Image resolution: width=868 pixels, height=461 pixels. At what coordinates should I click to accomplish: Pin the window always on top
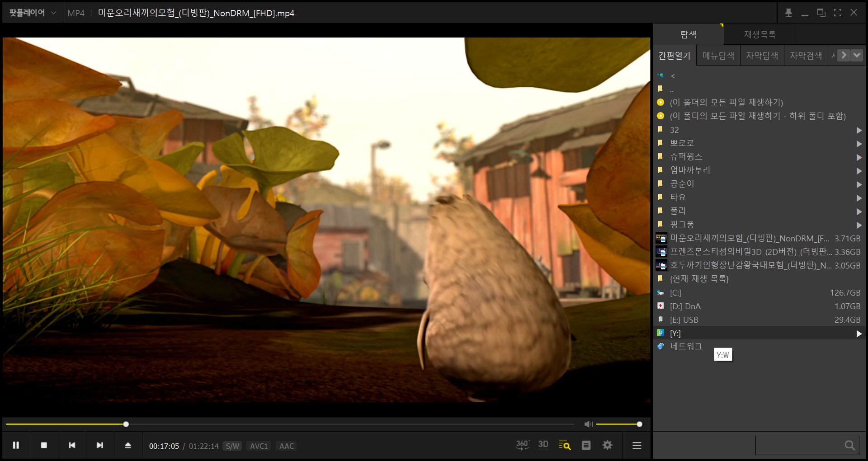click(x=788, y=13)
